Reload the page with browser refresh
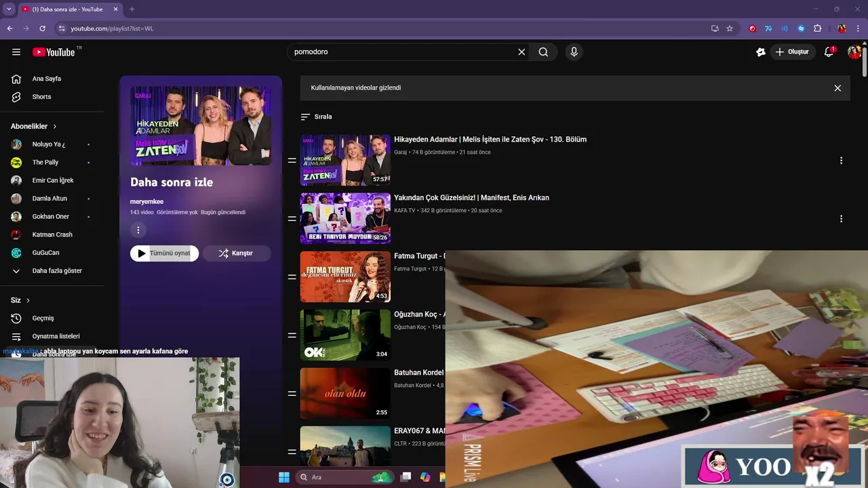868x488 pixels. [x=42, y=28]
